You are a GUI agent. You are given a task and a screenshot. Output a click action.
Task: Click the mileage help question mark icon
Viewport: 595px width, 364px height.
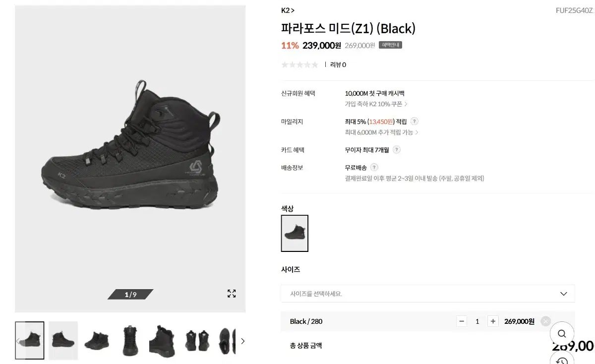click(415, 121)
